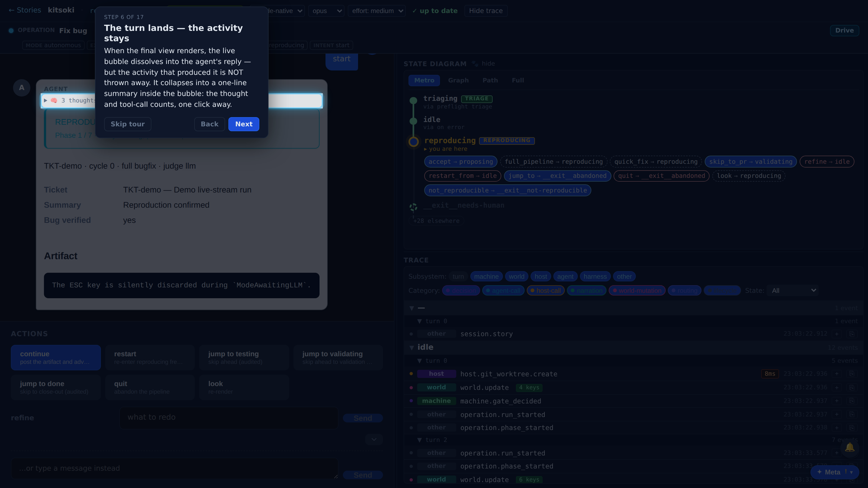Copy the session.story trace entry
The image size is (868, 488).
coord(852,334)
